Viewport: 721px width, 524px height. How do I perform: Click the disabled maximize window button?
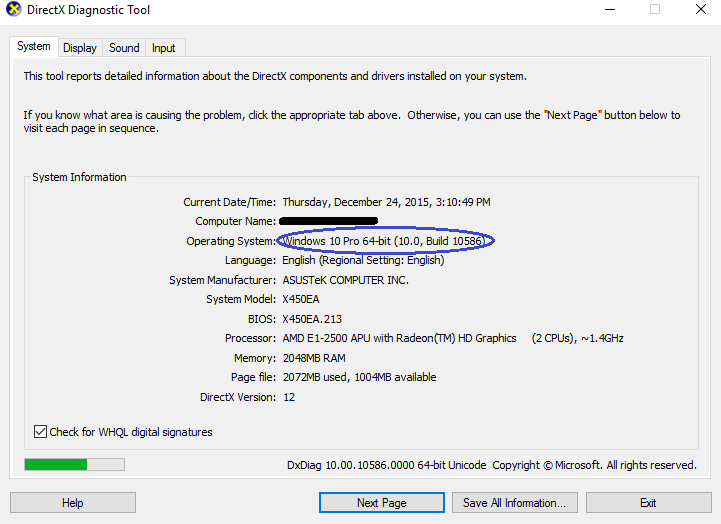655,10
